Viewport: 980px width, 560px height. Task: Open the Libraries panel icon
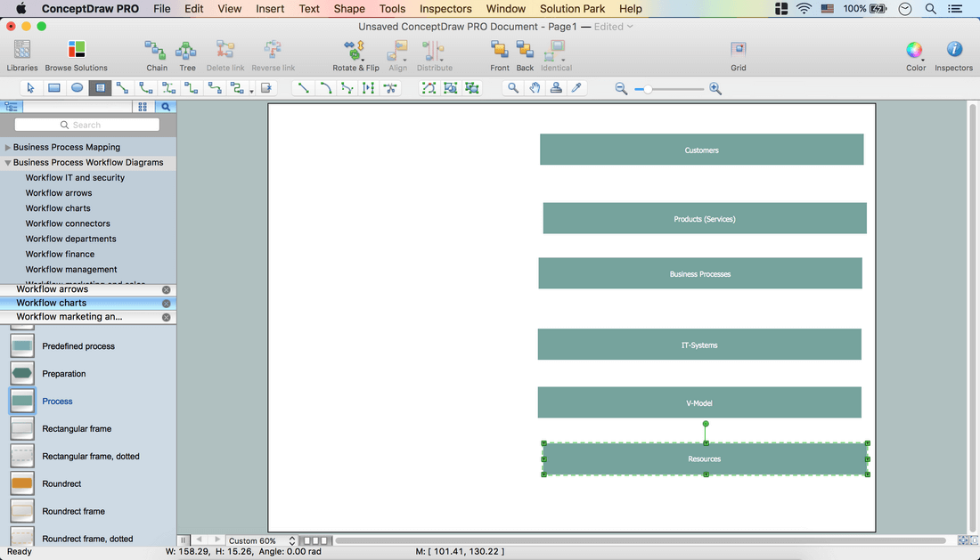click(22, 51)
